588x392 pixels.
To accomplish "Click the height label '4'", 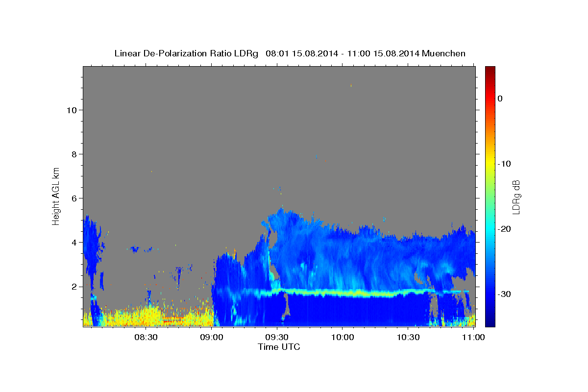I will pos(73,243).
